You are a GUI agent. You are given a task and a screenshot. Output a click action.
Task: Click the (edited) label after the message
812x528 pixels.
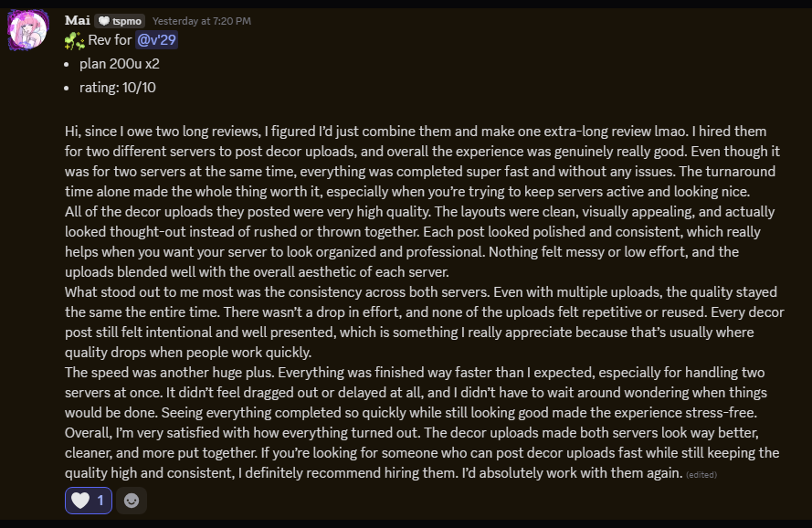[701, 474]
